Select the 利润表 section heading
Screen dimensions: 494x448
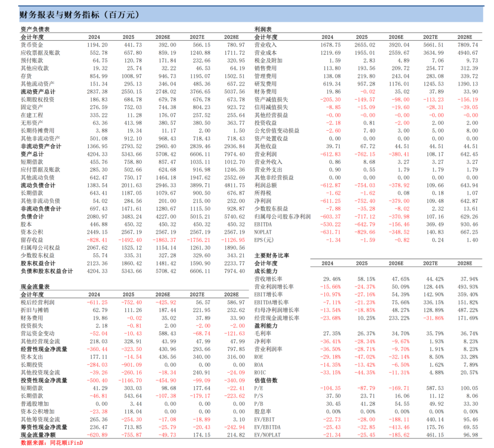(x=263, y=29)
